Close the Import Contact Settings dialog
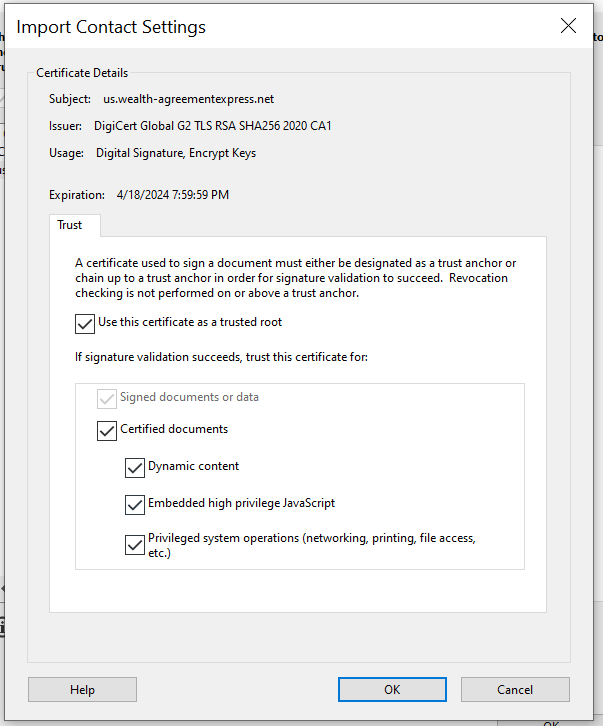603x726 pixels. tap(568, 26)
